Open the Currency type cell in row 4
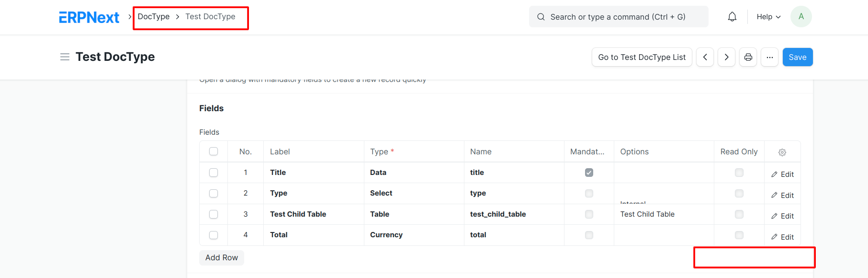Image resolution: width=868 pixels, height=278 pixels. coord(414,235)
